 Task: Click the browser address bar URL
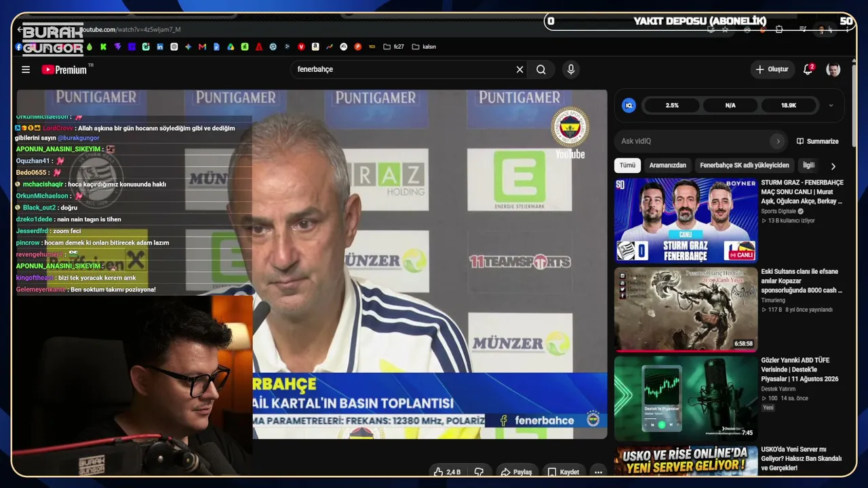pos(131,30)
